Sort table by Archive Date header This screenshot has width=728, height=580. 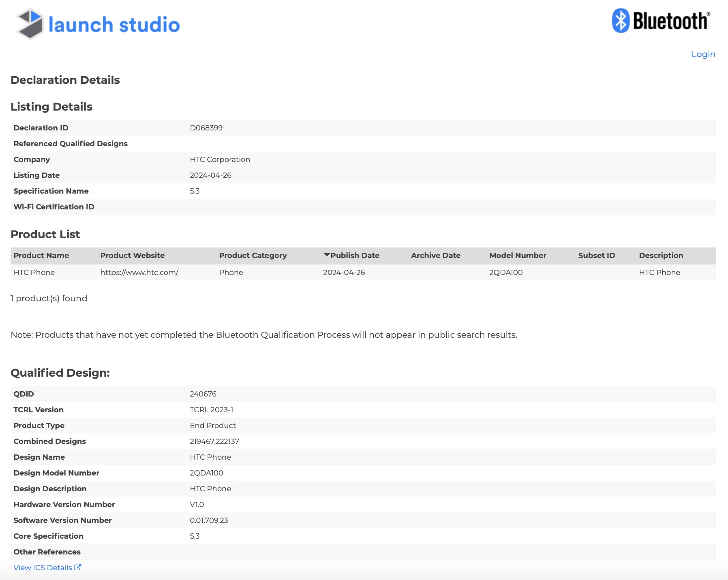436,255
